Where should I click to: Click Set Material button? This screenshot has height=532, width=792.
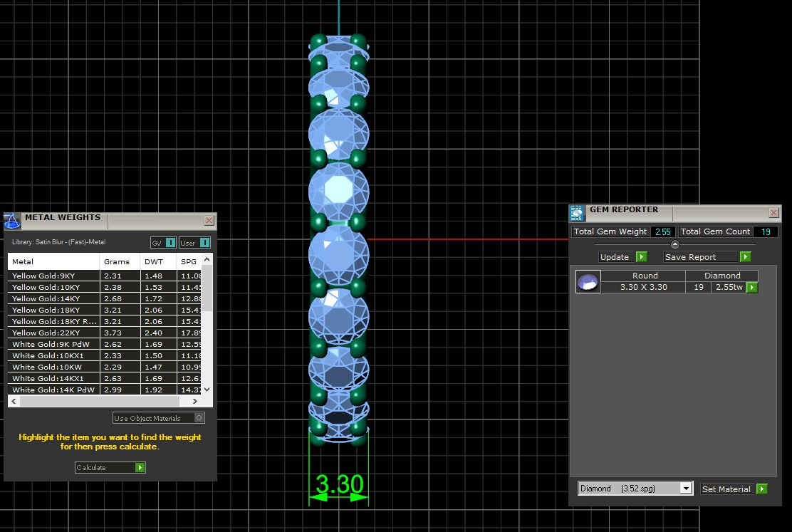click(x=734, y=489)
